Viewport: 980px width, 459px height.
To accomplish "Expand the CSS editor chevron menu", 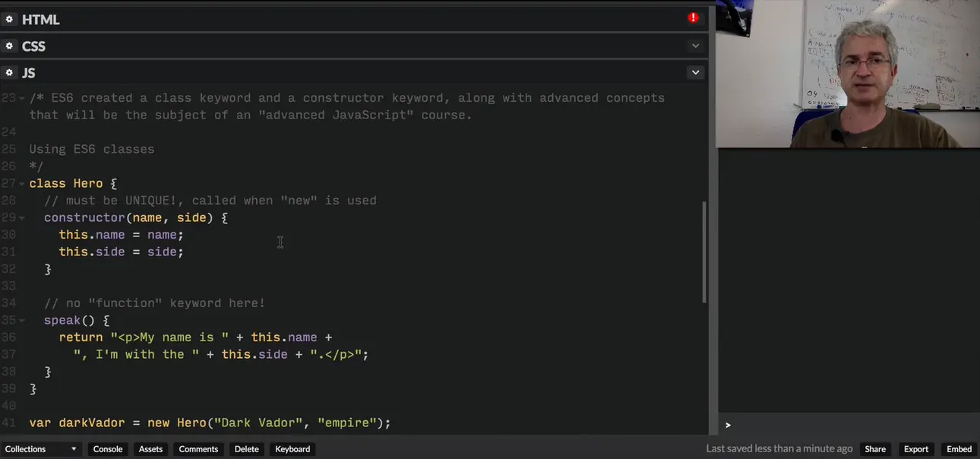I will [x=695, y=46].
